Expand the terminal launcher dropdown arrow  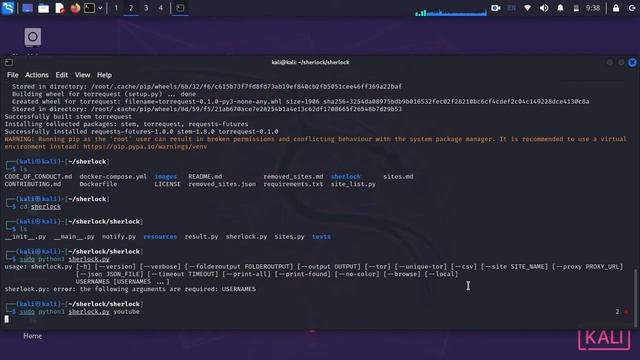pyautogui.click(x=100, y=8)
